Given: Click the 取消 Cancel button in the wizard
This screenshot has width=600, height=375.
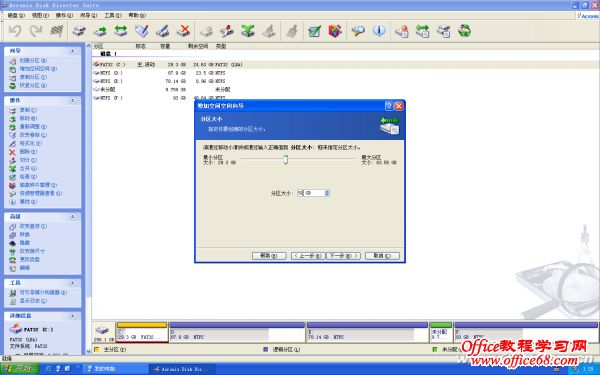Looking at the screenshot, I should (382, 256).
